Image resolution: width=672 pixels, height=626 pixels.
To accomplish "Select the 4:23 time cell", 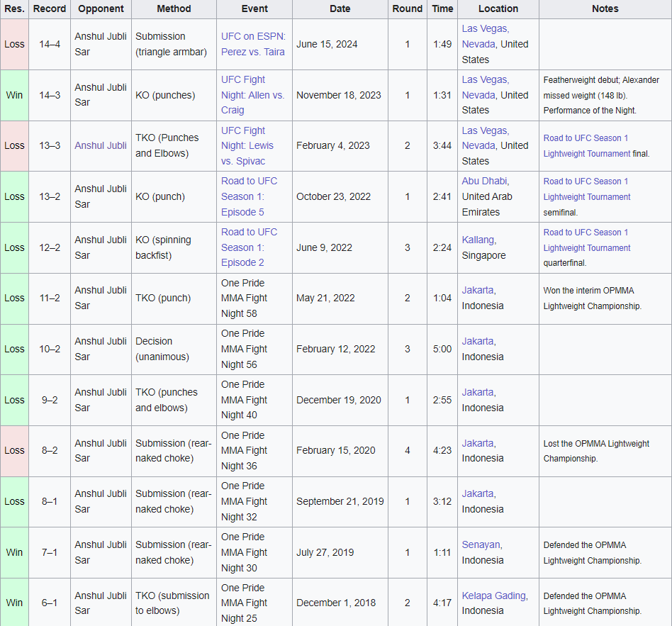I will tap(442, 451).
